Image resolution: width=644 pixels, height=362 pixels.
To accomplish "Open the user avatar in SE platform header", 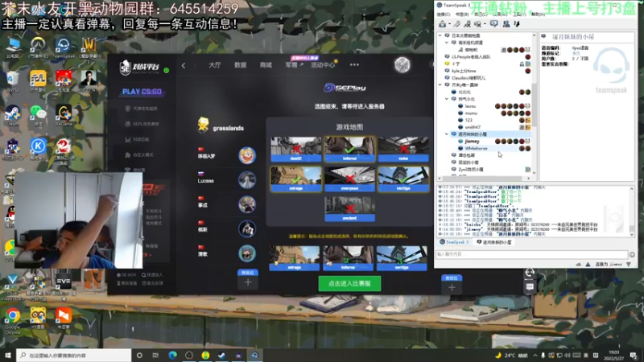I will pyautogui.click(x=402, y=65).
